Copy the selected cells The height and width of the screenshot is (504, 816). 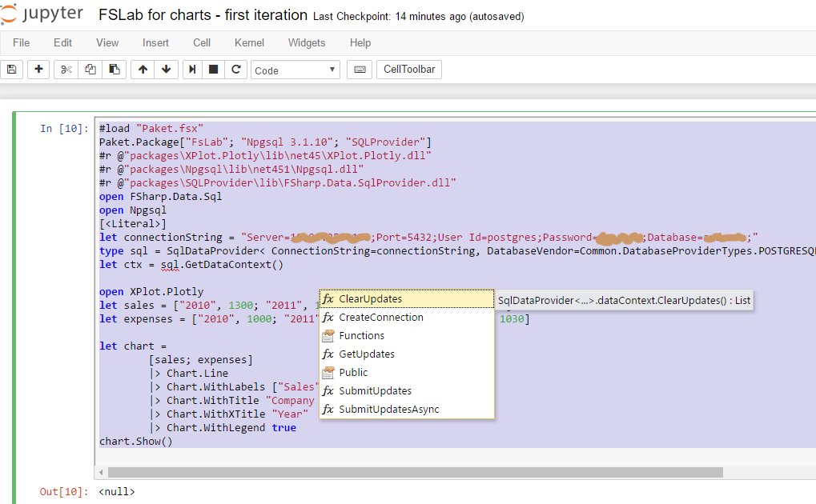89,70
